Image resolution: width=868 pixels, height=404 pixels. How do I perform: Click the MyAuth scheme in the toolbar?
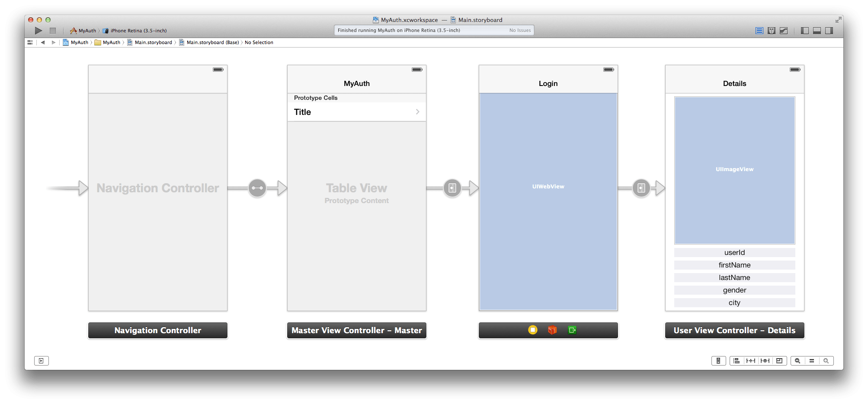coord(83,30)
